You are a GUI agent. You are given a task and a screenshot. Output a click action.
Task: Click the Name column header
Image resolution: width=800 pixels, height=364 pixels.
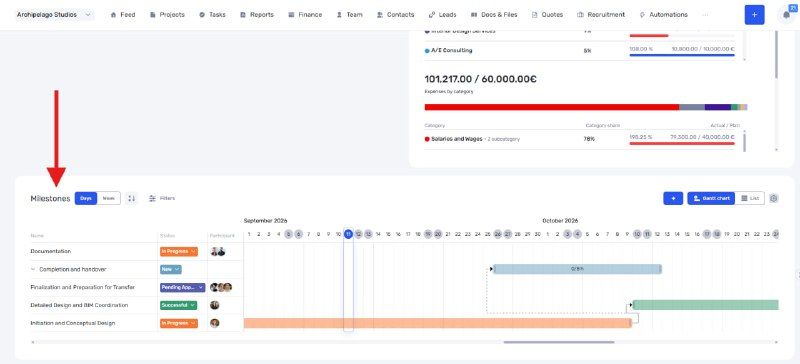(x=37, y=236)
